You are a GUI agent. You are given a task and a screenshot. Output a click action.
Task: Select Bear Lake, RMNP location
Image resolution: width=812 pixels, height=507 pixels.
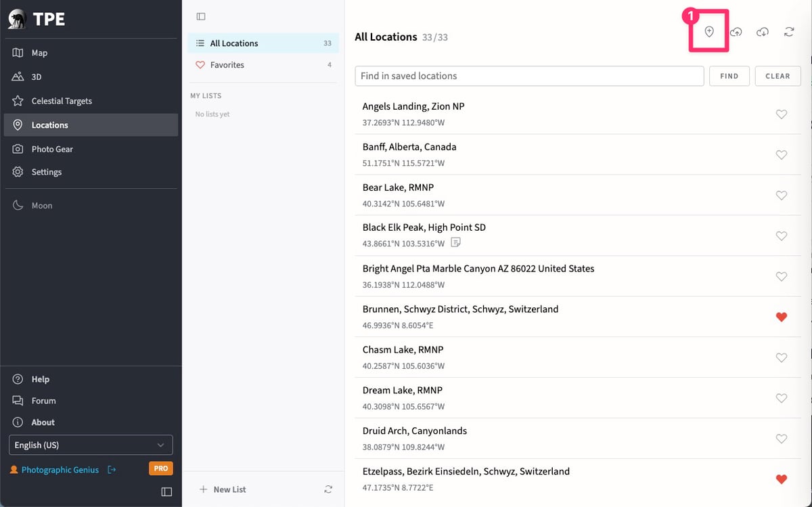(x=579, y=196)
